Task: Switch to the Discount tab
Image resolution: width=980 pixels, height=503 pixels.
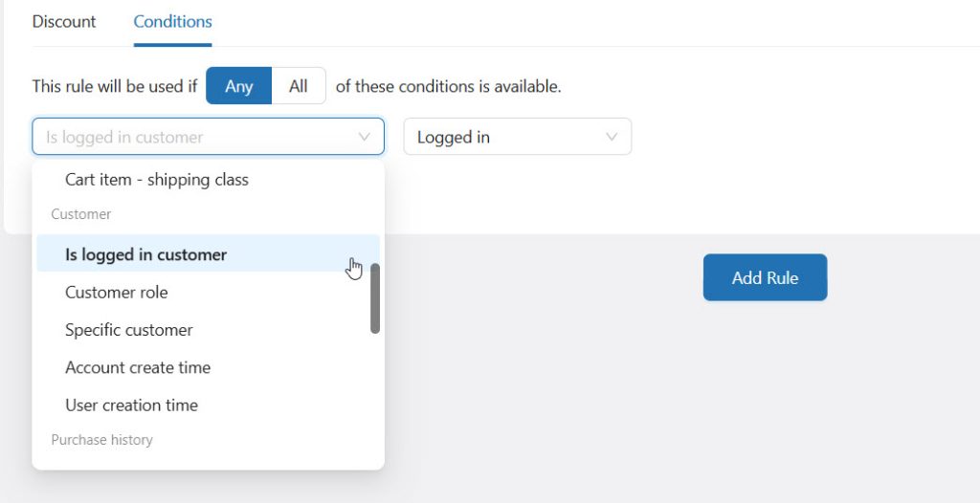Action: tap(64, 21)
